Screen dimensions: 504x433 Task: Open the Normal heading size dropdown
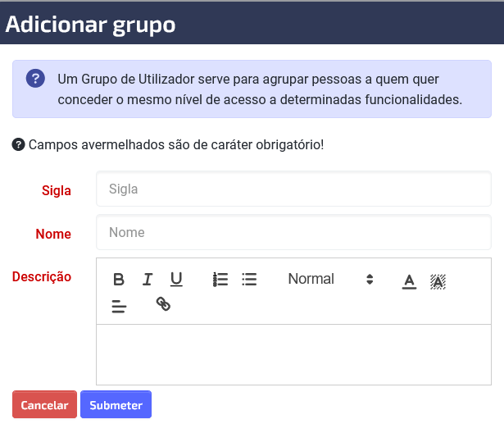[331, 279]
